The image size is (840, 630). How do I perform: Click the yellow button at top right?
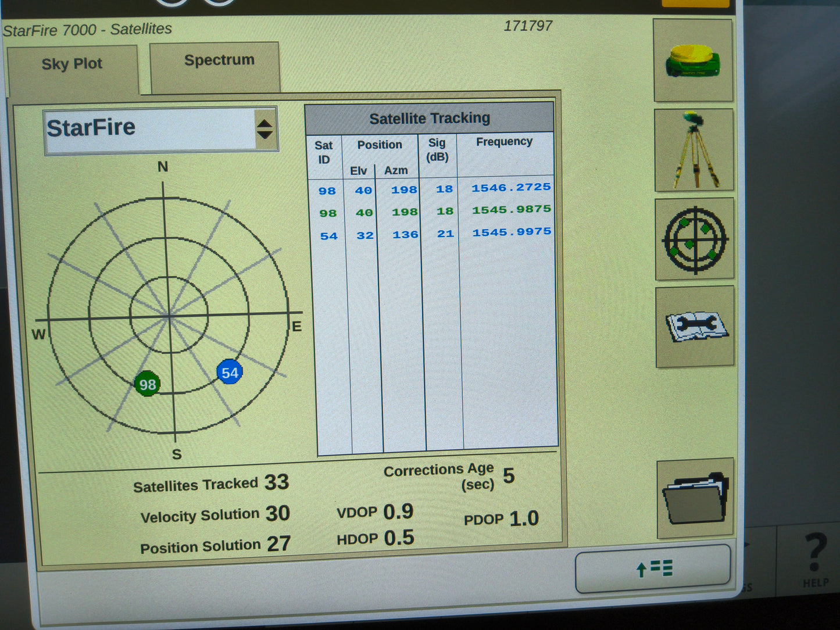pos(696,3)
